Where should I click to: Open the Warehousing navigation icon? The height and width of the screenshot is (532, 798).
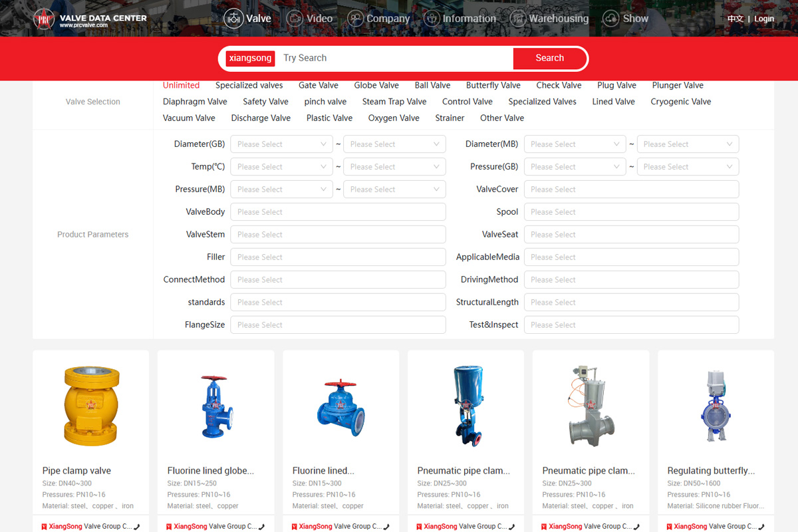[x=518, y=19]
